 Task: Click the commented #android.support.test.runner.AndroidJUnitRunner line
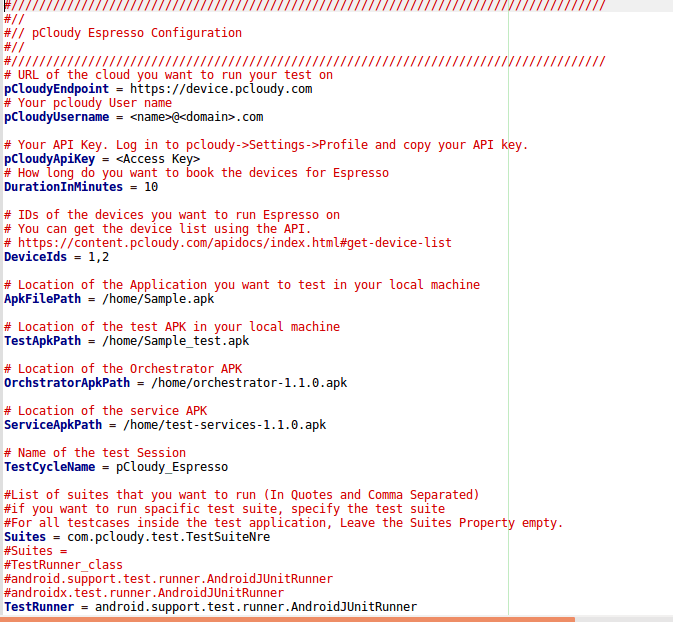point(169,579)
